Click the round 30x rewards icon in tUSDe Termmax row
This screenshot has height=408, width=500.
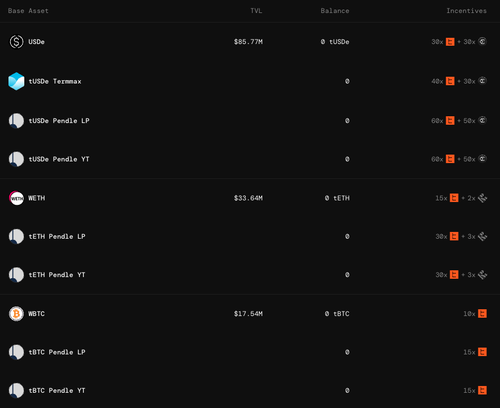[x=482, y=81]
